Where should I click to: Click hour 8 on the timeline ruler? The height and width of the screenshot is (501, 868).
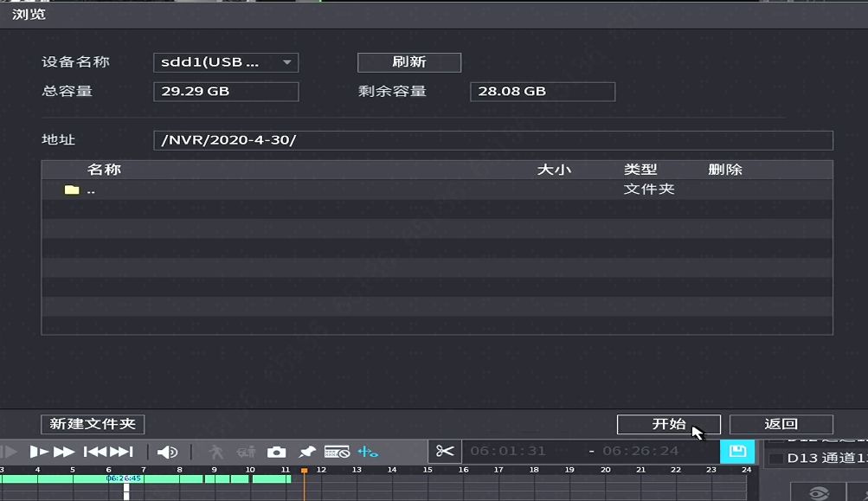[179, 470]
